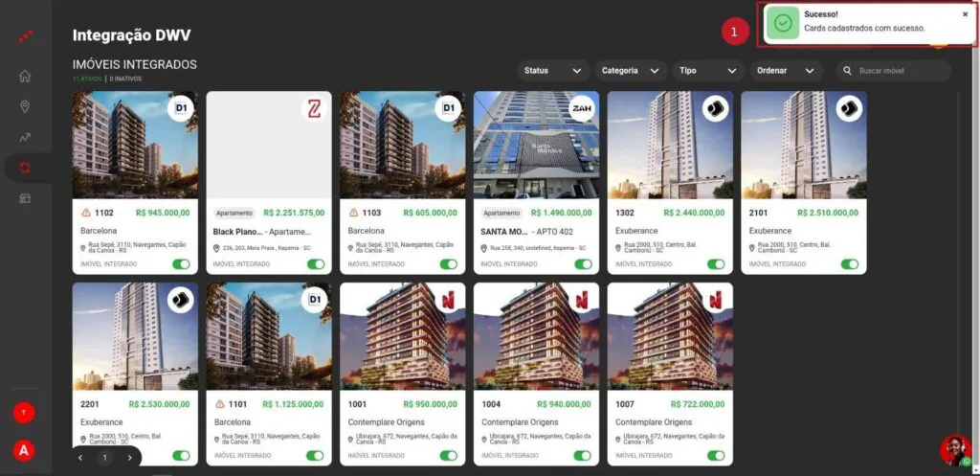Screen dimensions: 980x476
Task: Open the SANTA MONICA APTO 402 building photo
Action: tap(536, 145)
